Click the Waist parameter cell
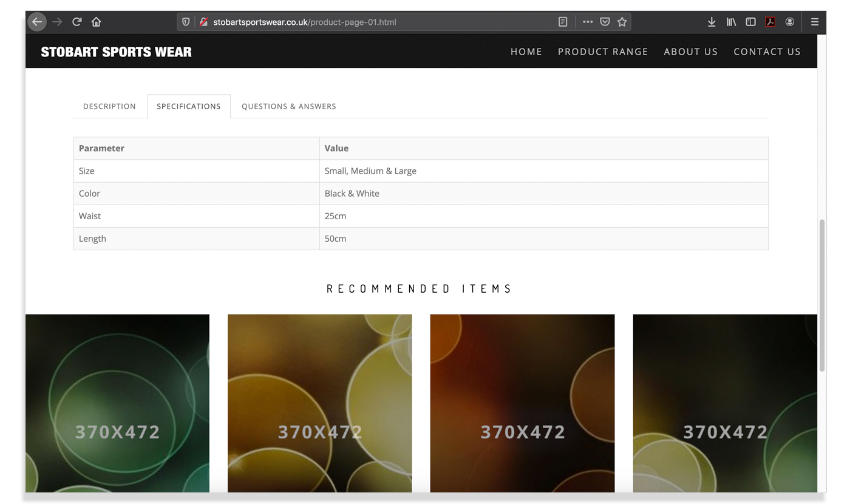 click(197, 216)
